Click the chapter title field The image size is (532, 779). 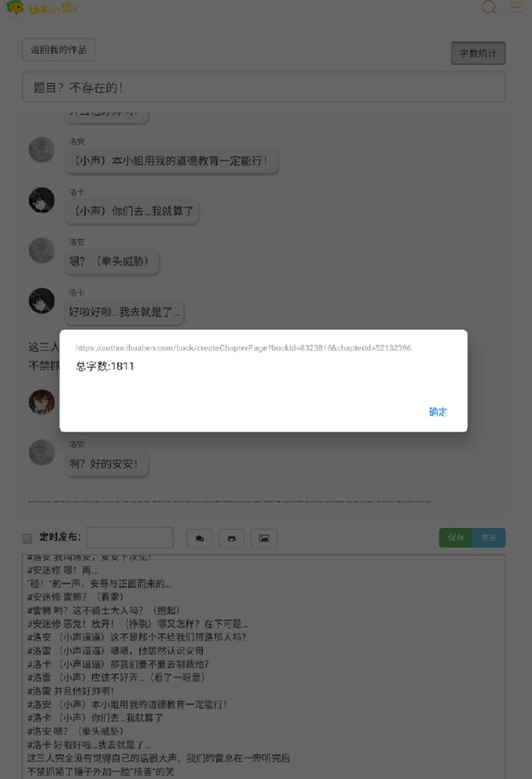(x=264, y=87)
